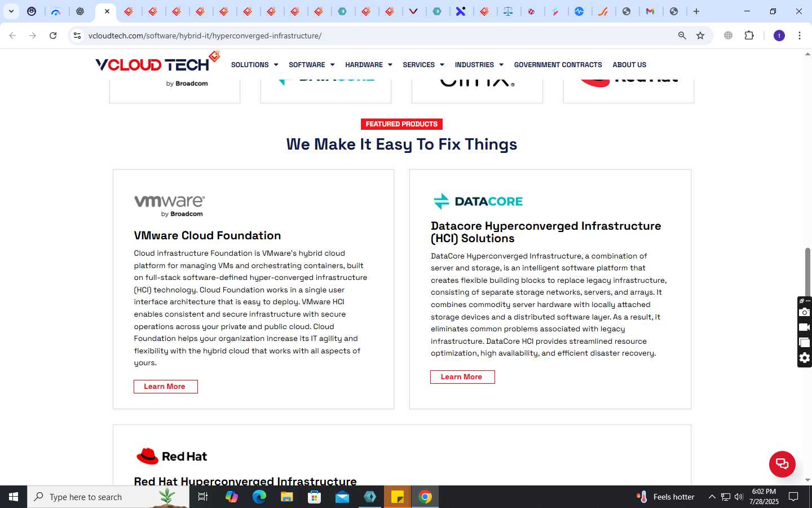Image resolution: width=812 pixels, height=508 pixels.
Task: Open the Chrome three-dot menu
Action: [800, 36]
